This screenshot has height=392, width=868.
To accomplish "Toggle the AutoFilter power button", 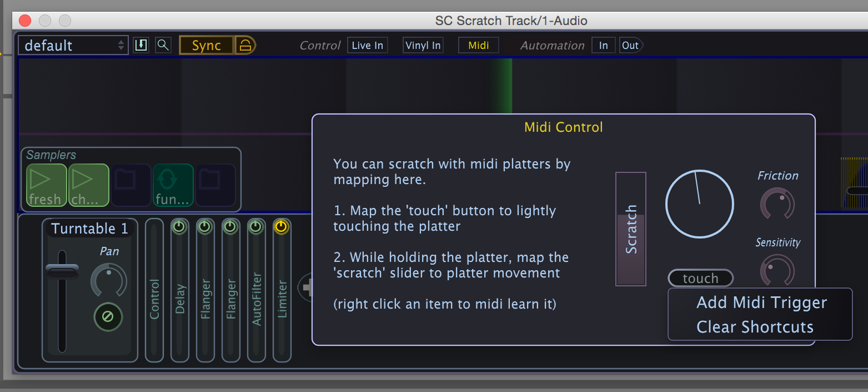I will (256, 227).
